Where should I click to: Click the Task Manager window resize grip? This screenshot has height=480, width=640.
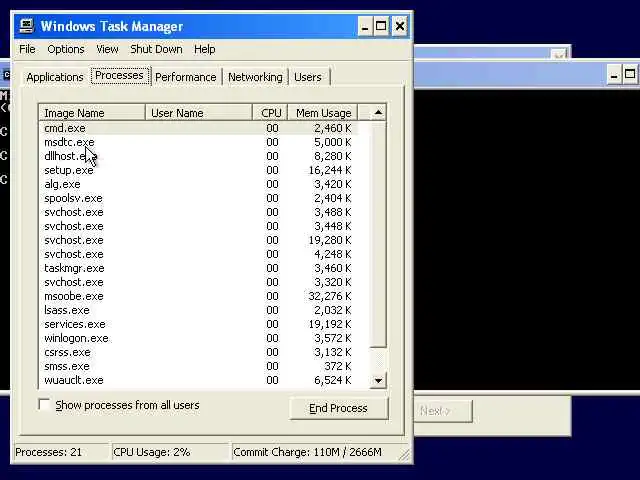click(404, 455)
